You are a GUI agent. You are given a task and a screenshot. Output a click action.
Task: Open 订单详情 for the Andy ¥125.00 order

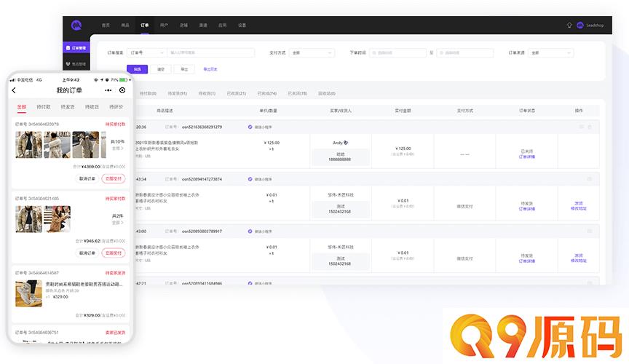click(x=526, y=157)
